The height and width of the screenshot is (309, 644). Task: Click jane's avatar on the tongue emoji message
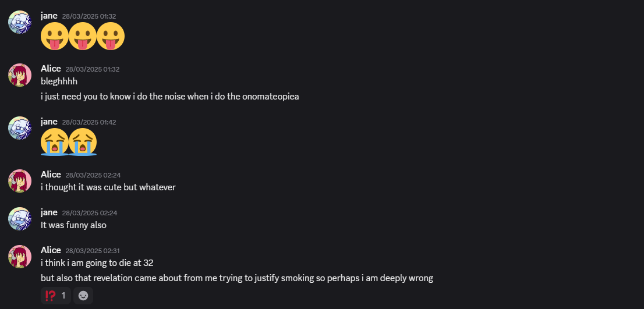click(x=20, y=22)
